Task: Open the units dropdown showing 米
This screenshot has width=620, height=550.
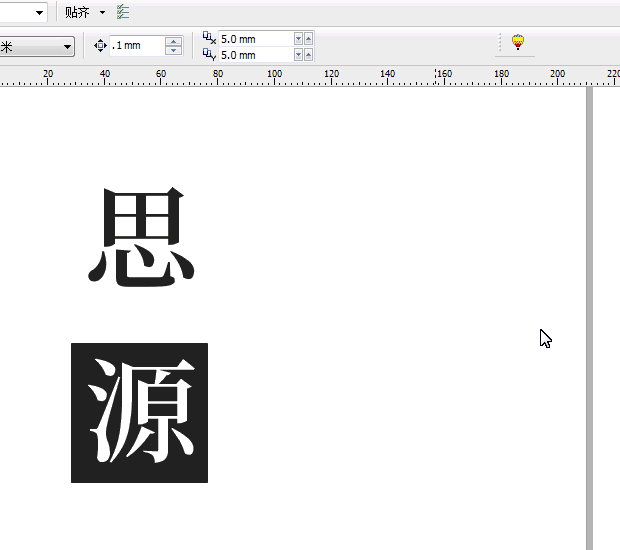Action: pyautogui.click(x=67, y=46)
